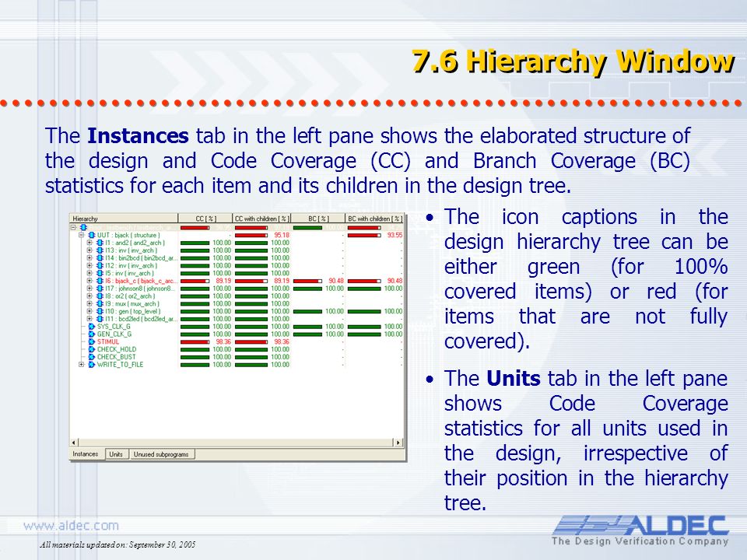Click the I9 : mux component icon

[100, 304]
